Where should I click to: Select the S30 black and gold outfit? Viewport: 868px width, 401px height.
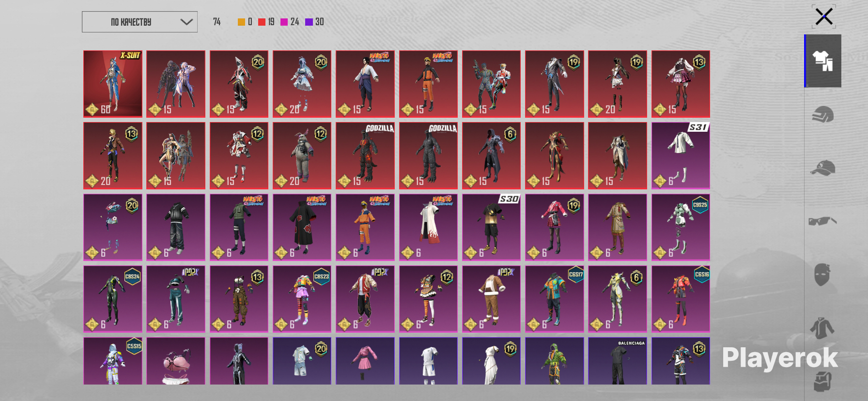(x=491, y=227)
